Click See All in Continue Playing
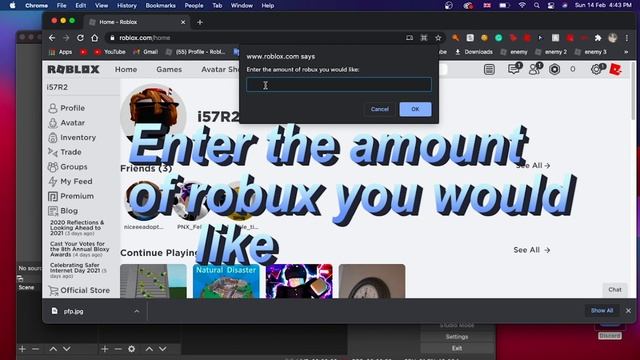This screenshot has height=360, width=640. tap(531, 250)
